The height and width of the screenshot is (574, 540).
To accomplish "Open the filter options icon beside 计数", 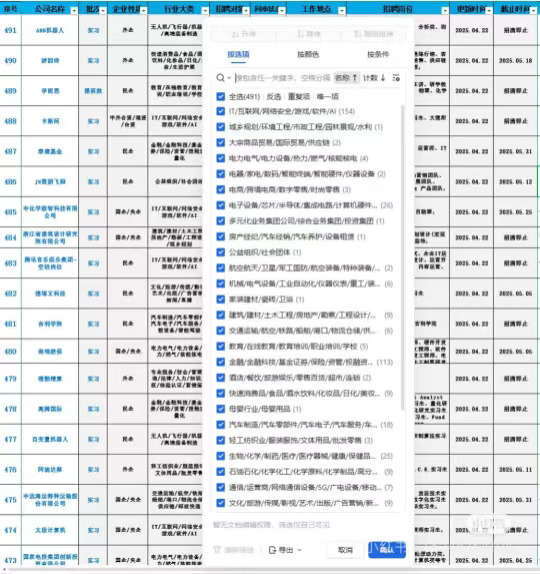I will coord(396,78).
